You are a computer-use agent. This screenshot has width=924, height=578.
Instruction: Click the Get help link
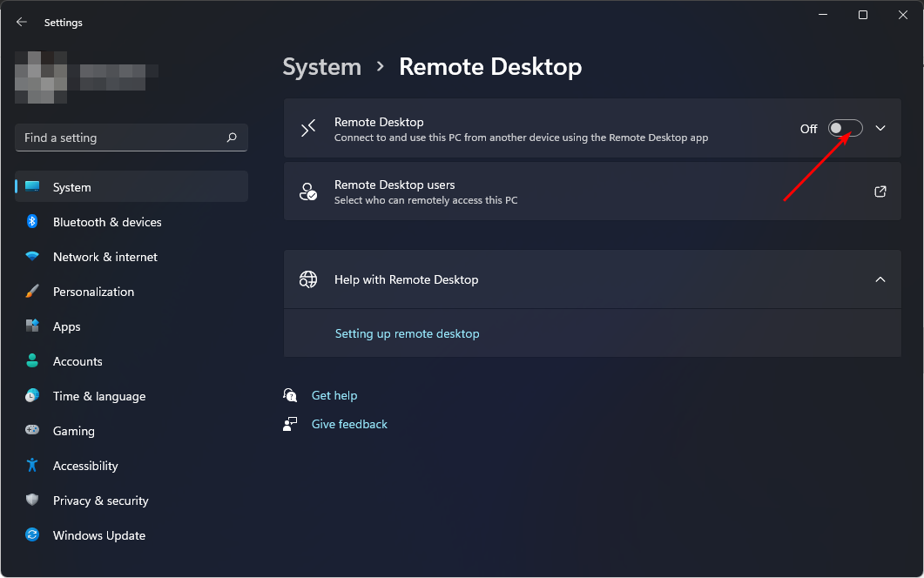[334, 395]
